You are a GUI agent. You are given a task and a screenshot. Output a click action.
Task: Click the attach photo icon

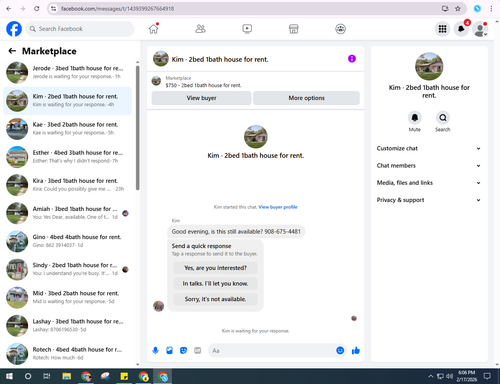[169, 350]
